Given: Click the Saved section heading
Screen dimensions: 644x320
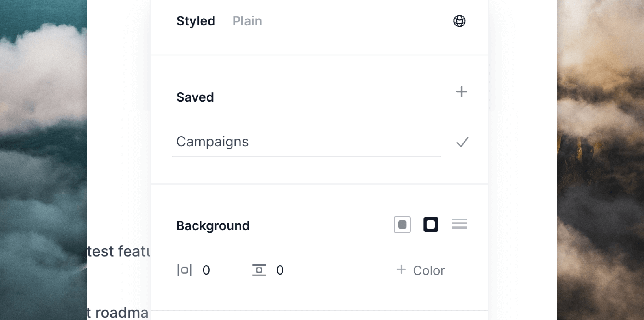Looking at the screenshot, I should point(195,97).
